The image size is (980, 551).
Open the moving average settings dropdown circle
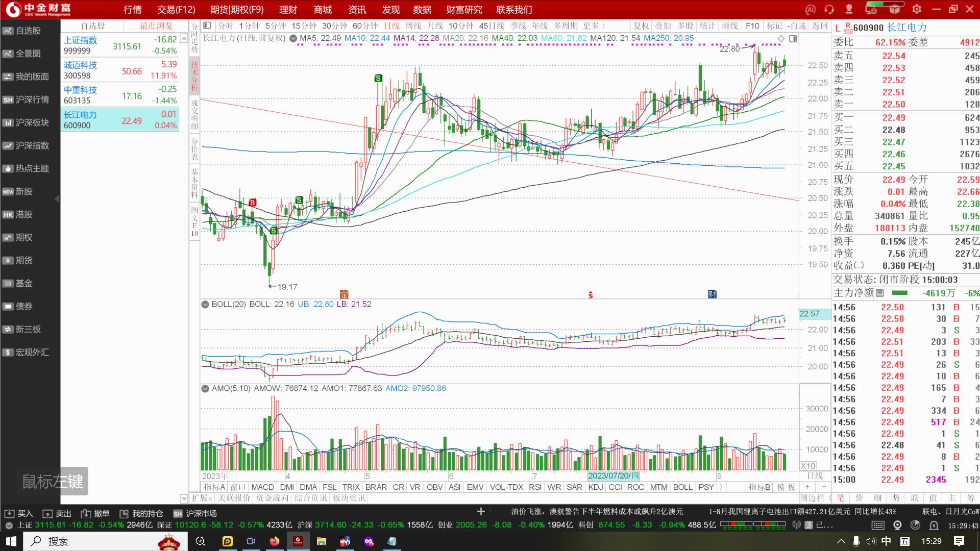click(x=293, y=38)
